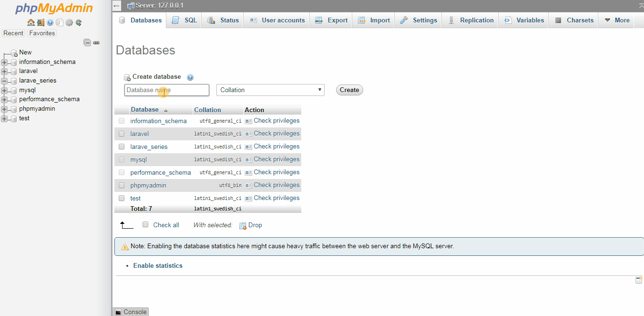This screenshot has height=316, width=644.
Task: Click the log out door icon
Action: point(41,22)
